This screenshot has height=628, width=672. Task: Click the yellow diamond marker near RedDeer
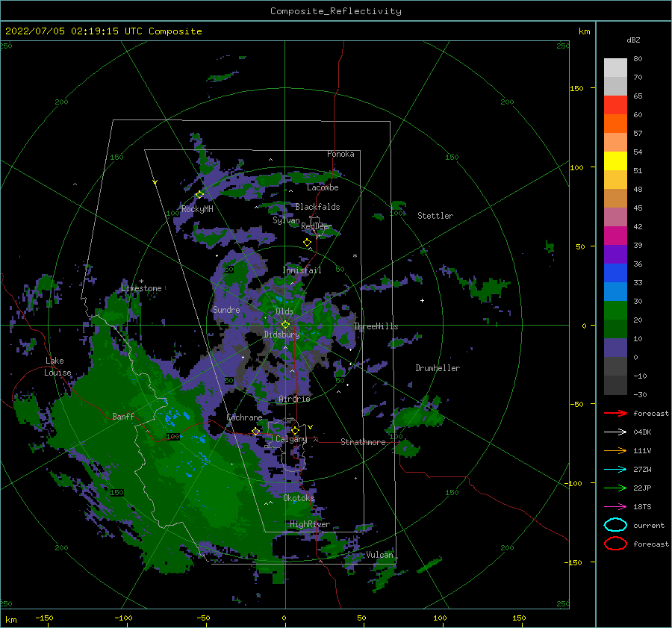308,243
